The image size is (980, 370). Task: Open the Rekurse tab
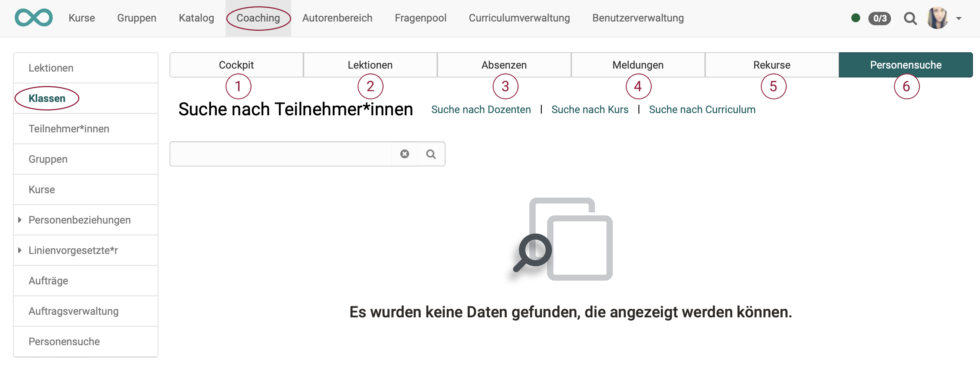(x=772, y=65)
